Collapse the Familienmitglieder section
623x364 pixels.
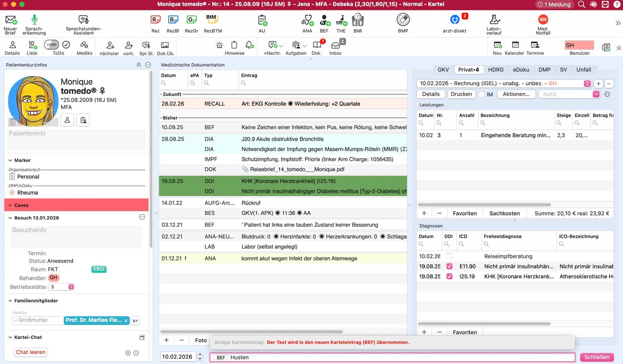(10, 301)
